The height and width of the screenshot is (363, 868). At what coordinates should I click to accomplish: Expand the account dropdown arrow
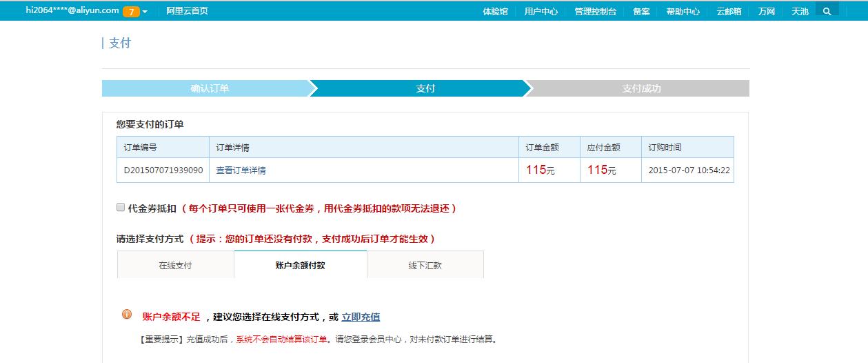145,12
